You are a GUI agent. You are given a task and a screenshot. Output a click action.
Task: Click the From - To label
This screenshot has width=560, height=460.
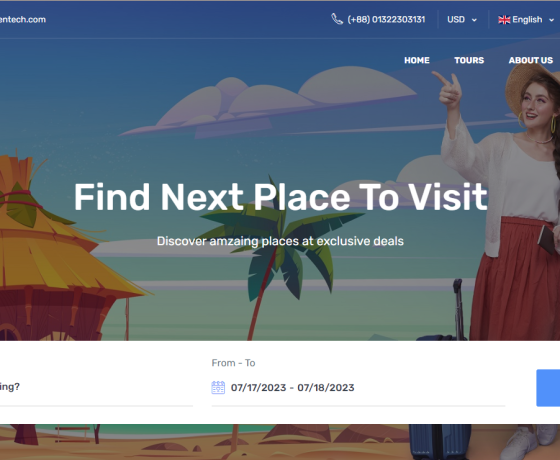(233, 363)
